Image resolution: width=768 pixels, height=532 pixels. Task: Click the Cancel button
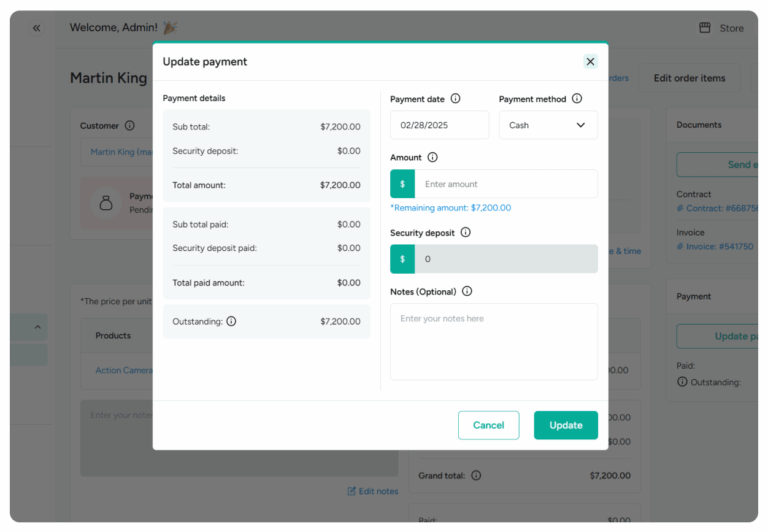(x=488, y=425)
